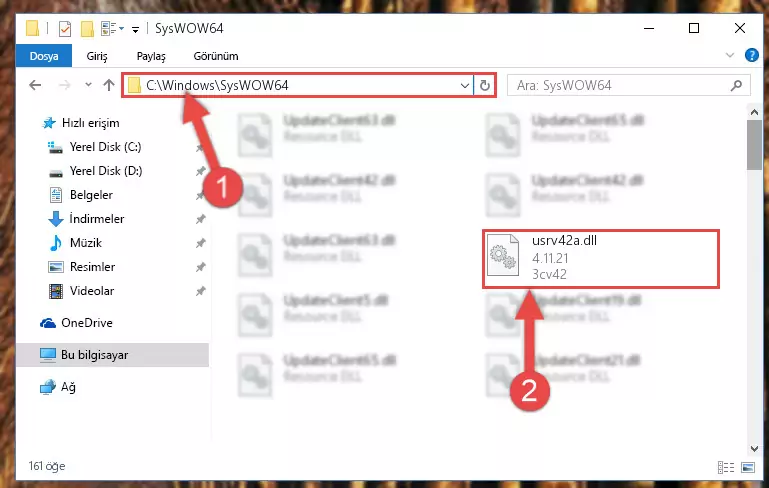
Task: Click the Properties quick access icon
Action: click(65, 29)
